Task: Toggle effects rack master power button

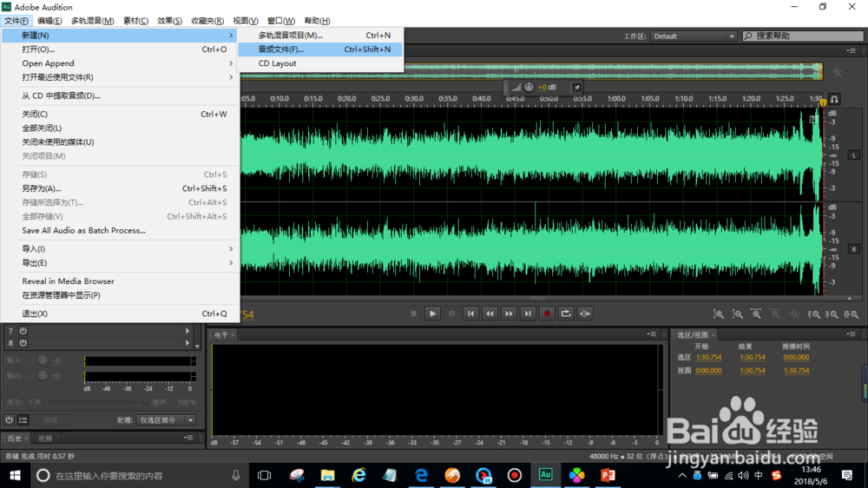Action: tap(10, 420)
